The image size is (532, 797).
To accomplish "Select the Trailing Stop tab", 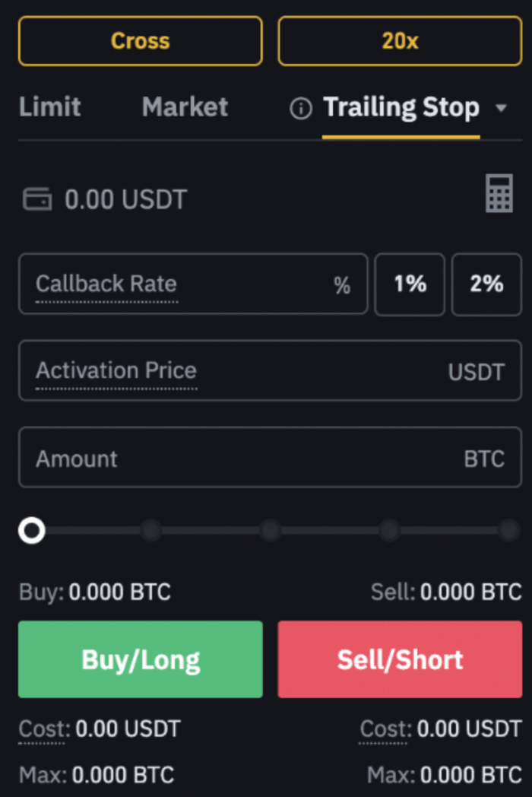I will pos(401,108).
